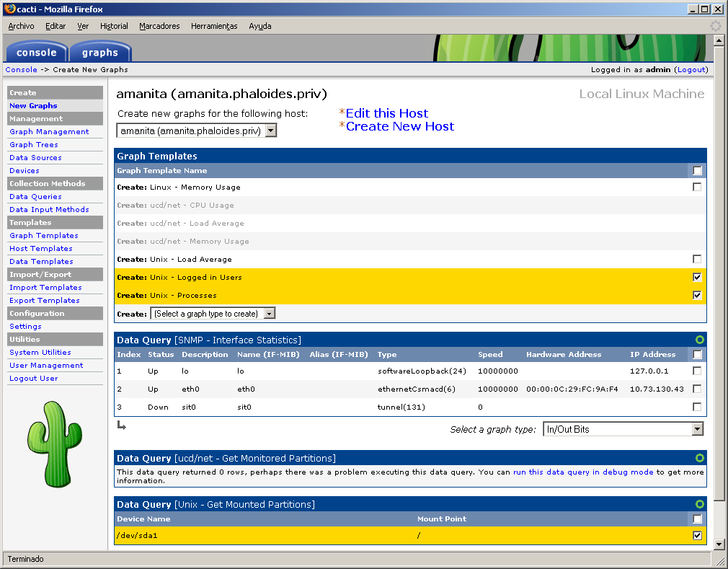
Task: Click the Cacti cactus logo in sidebar
Action: coord(55,444)
